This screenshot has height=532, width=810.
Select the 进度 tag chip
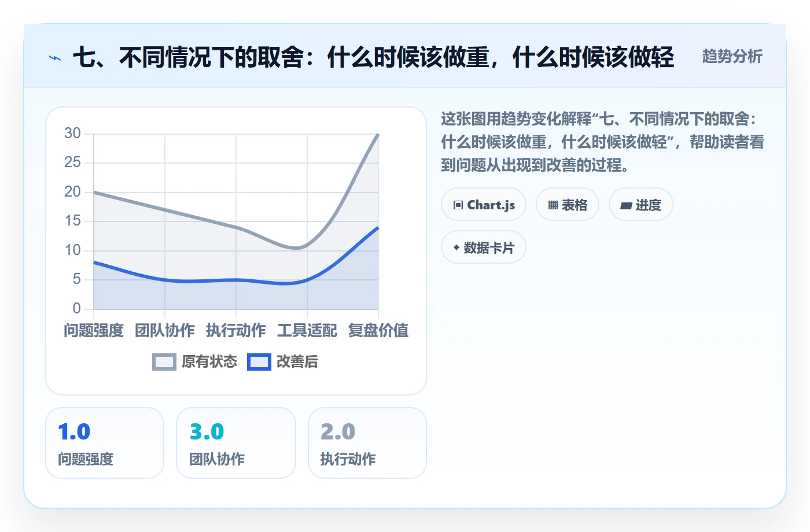point(641,205)
